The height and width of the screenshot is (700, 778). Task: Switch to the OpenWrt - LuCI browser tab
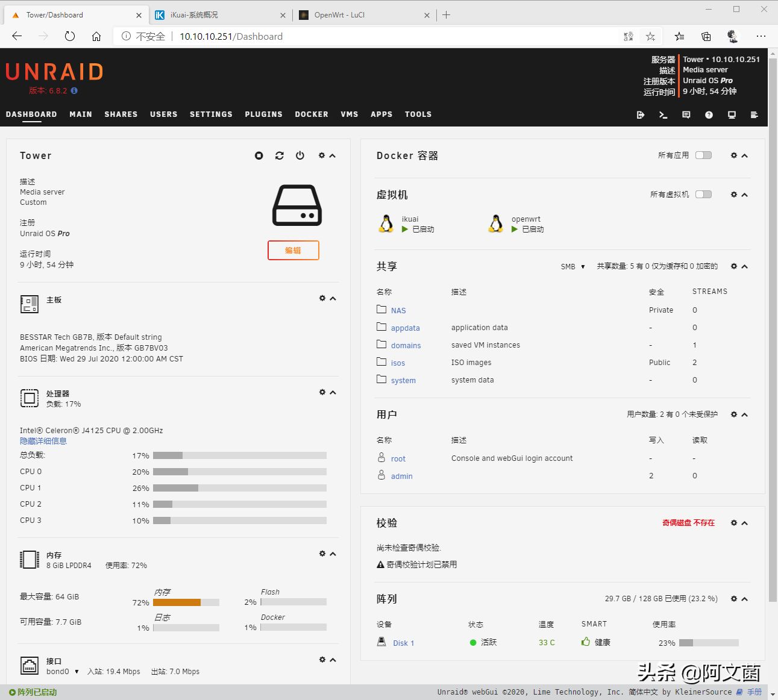[365, 15]
